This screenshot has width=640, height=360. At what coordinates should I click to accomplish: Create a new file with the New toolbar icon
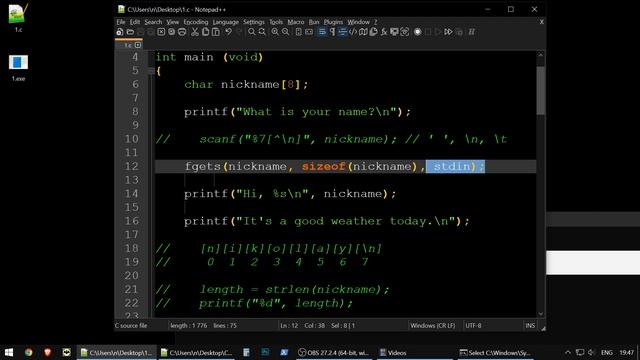pos(120,32)
